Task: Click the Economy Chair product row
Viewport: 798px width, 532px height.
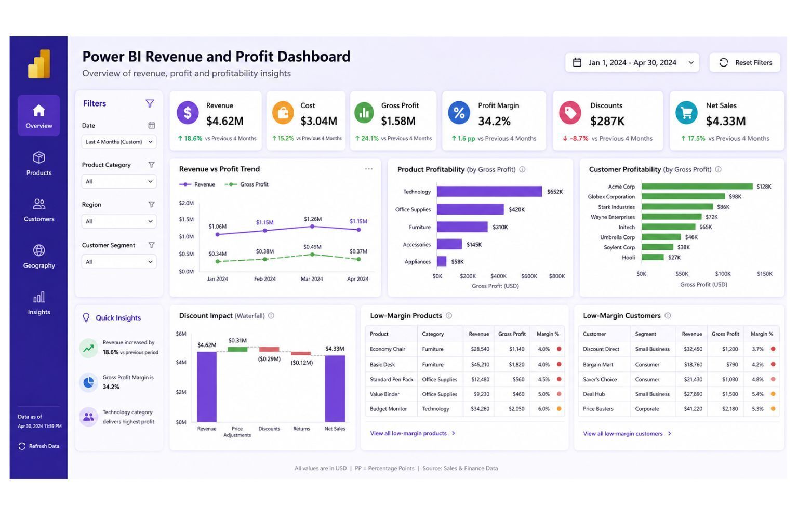Action: (465, 349)
